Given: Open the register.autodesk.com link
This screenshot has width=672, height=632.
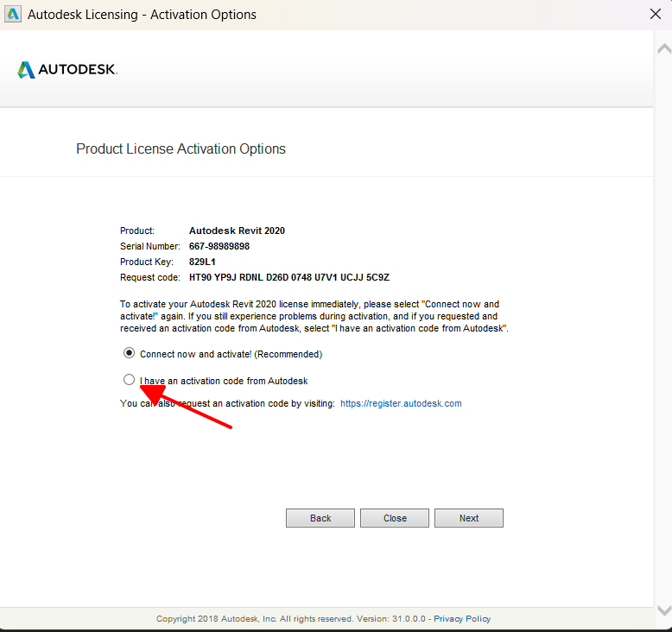Looking at the screenshot, I should 401,403.
